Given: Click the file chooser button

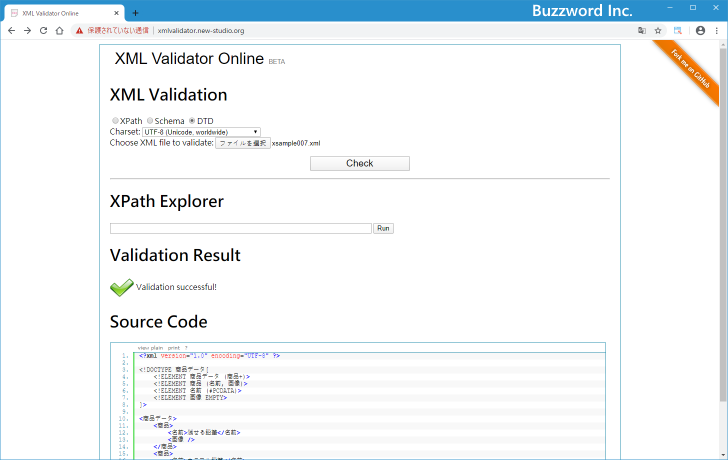Looking at the screenshot, I should tap(243, 143).
